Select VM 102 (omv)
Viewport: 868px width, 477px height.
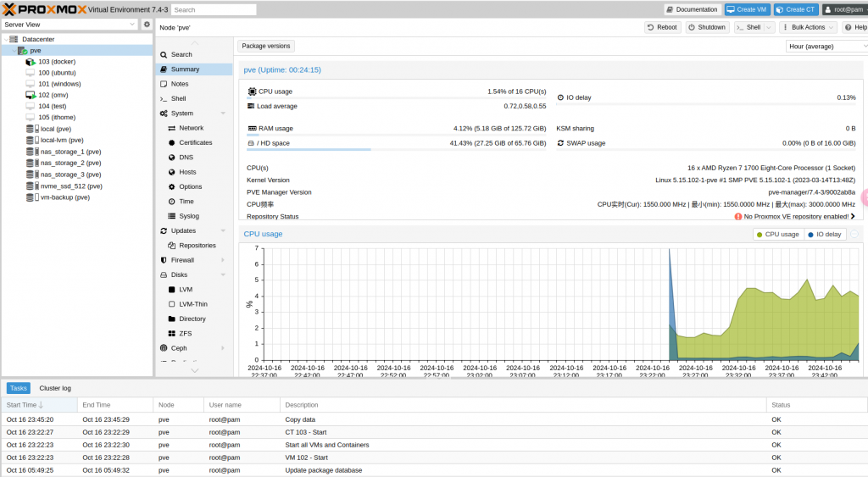(53, 95)
